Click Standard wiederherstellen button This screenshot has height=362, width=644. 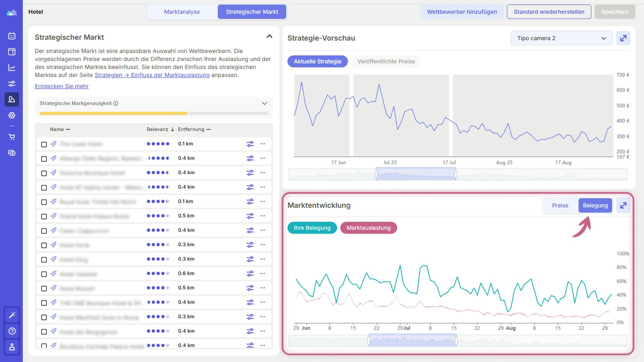pyautogui.click(x=549, y=12)
